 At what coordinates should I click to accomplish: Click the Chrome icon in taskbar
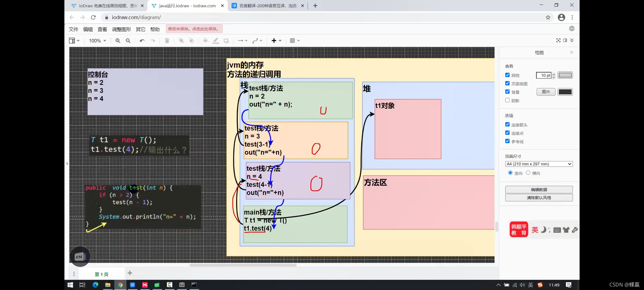tap(120, 285)
